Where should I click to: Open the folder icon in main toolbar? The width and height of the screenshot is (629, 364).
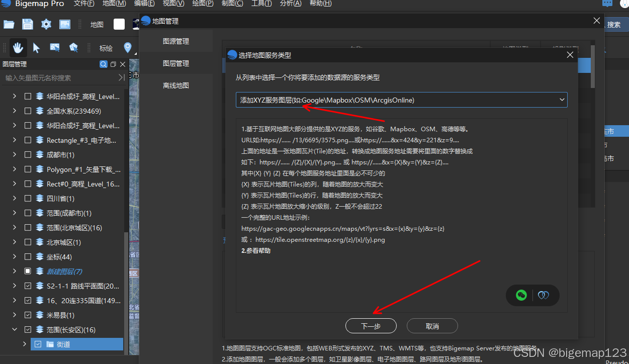[x=9, y=24]
